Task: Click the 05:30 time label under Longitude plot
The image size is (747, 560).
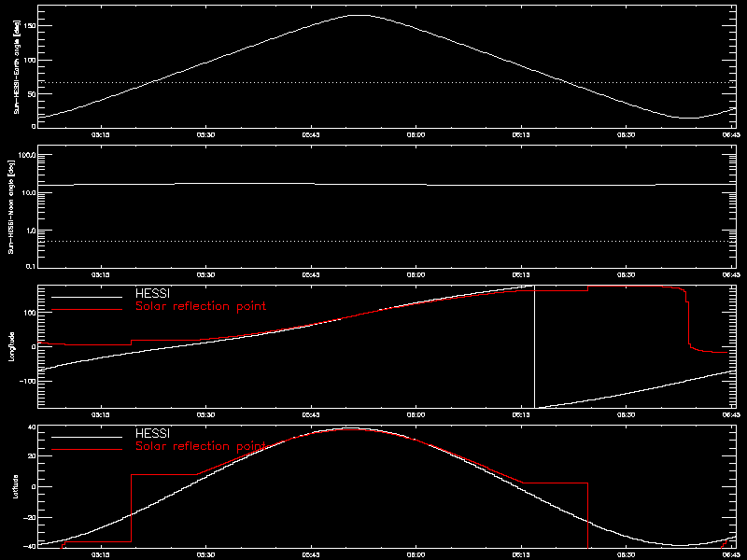Action: pyautogui.click(x=205, y=415)
